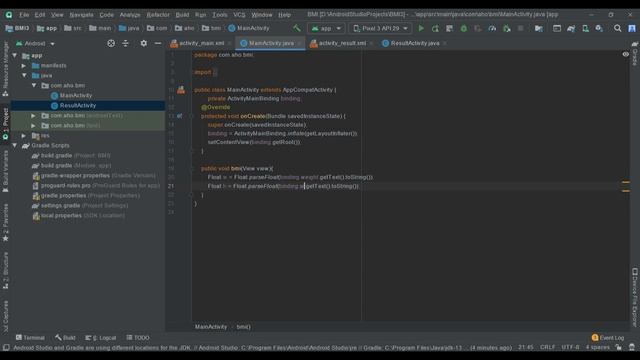Run app with coverage icon
Image resolution: width=640 pixels, height=360 pixels.
click(478, 28)
